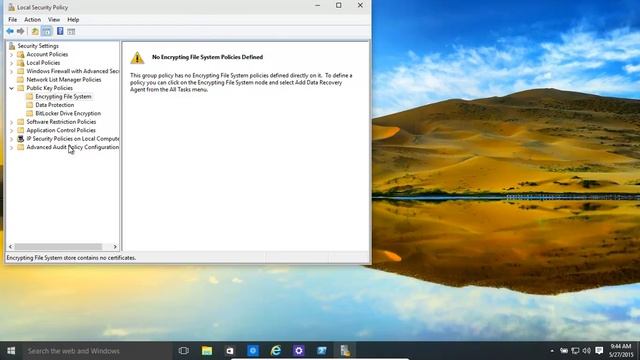Click the Local Security Policy taskbar icon
This screenshot has height=360, width=640.
(345, 351)
